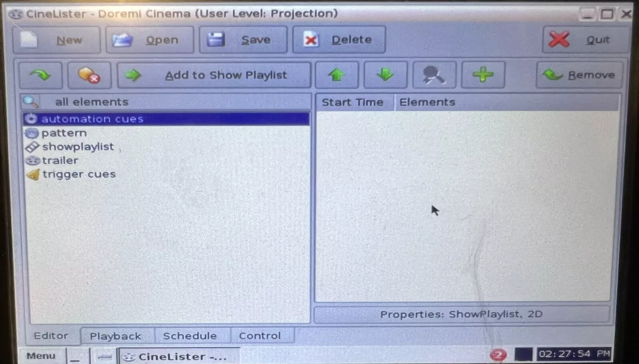Open a playlist with the Open button
This screenshot has width=639, height=364.
[150, 40]
